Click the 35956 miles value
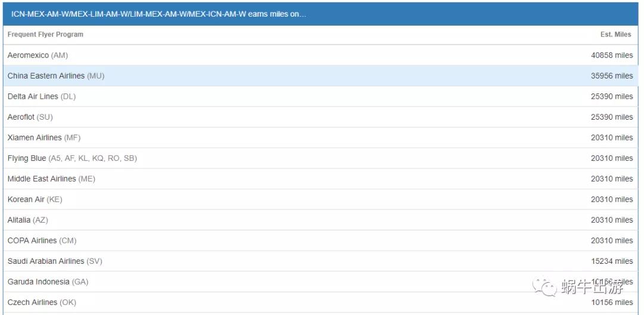 point(612,76)
